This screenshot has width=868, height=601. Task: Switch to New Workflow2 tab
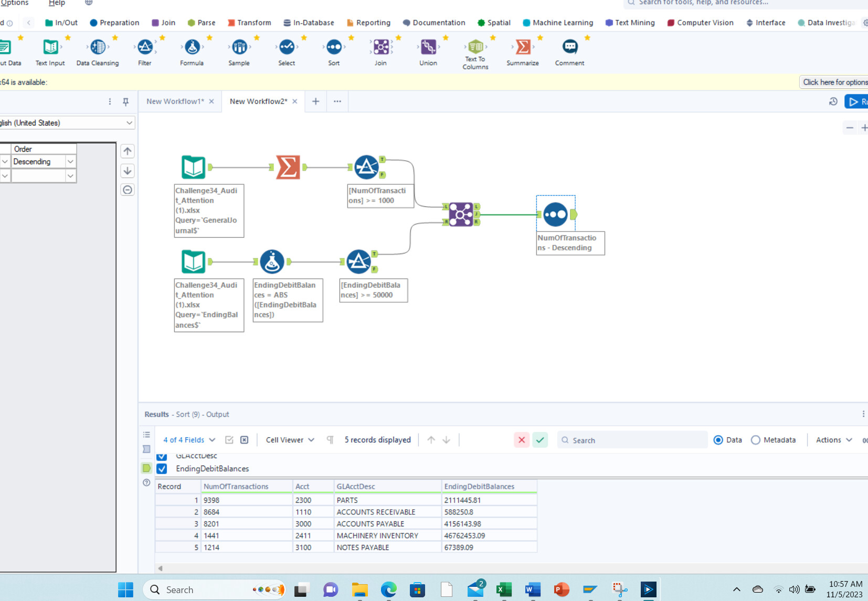coord(258,101)
